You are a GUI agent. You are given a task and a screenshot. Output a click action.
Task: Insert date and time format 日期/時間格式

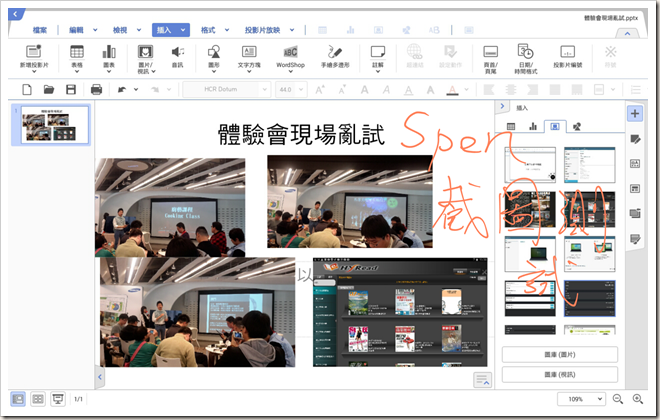click(x=526, y=59)
